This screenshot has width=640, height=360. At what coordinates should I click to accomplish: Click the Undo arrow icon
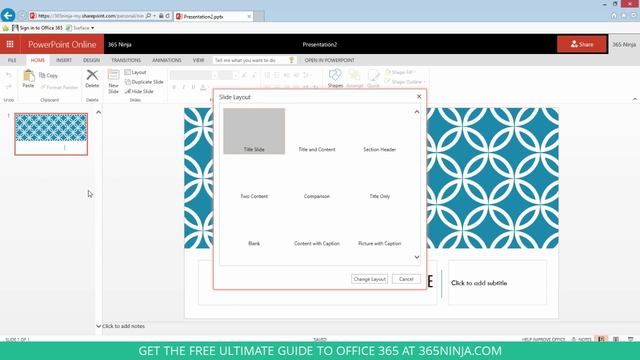tap(9, 76)
